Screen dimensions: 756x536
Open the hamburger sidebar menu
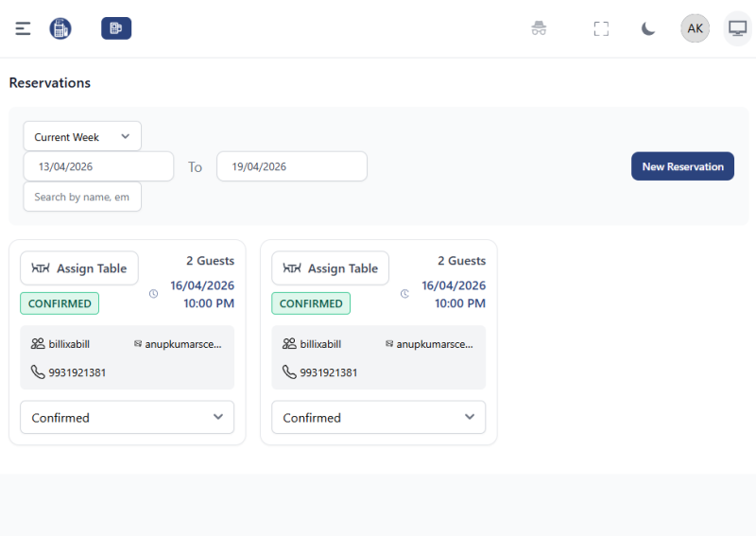pyautogui.click(x=23, y=28)
